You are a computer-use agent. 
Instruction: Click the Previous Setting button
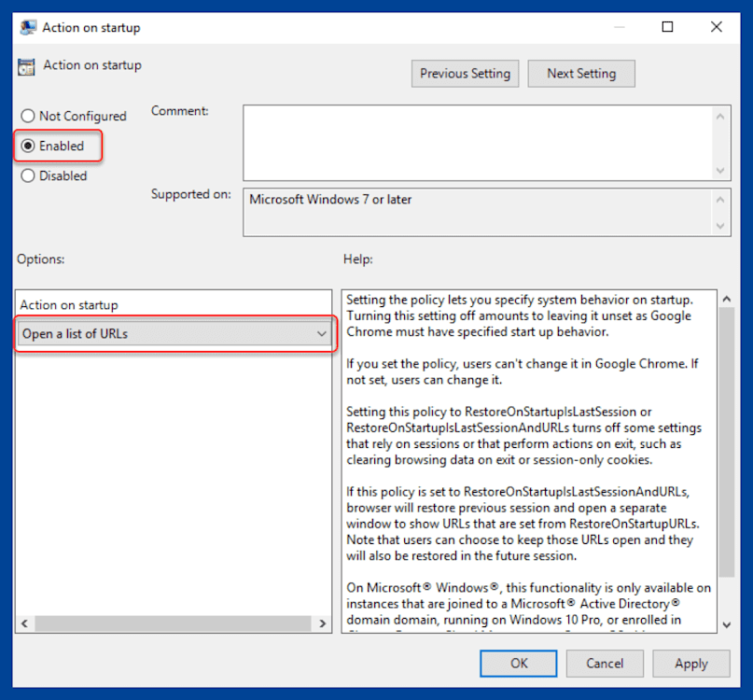pos(465,74)
